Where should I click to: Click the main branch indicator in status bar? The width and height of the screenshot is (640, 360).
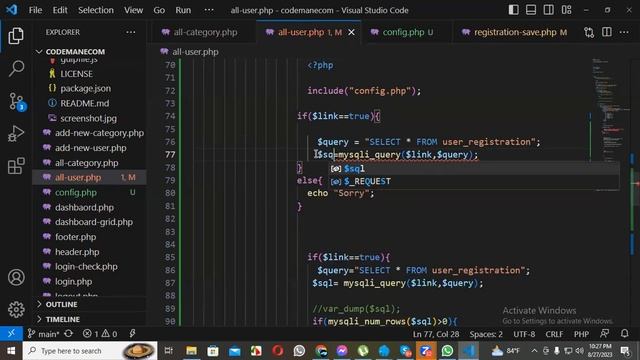(x=44, y=333)
